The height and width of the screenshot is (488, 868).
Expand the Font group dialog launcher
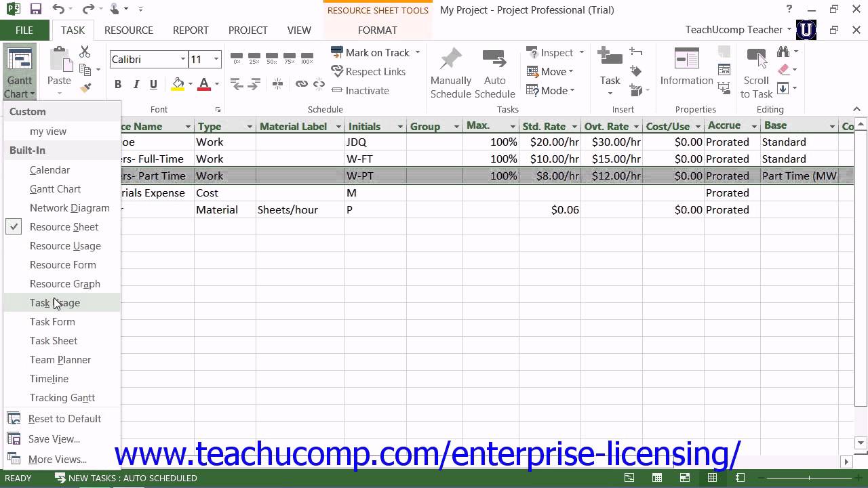pyautogui.click(x=218, y=110)
